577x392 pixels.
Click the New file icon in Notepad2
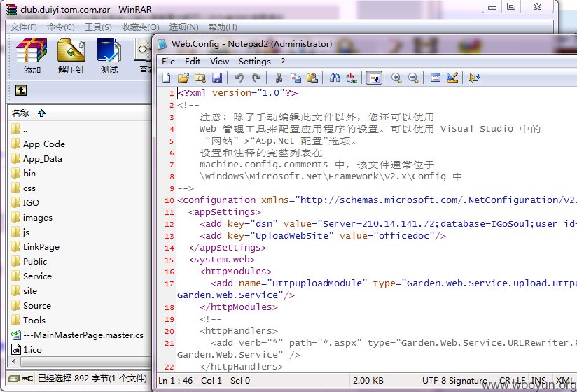(167, 78)
